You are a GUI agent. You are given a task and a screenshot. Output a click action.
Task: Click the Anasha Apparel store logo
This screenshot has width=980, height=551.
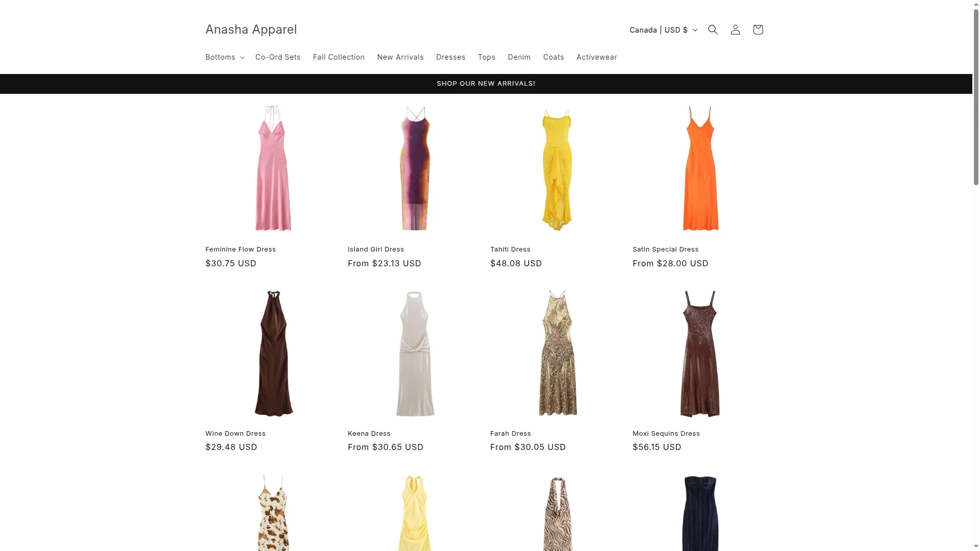click(251, 30)
